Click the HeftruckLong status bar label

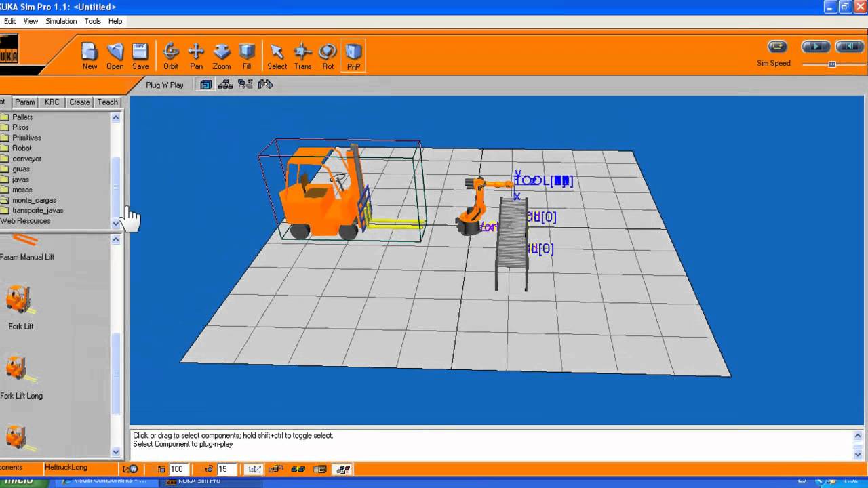(x=66, y=468)
